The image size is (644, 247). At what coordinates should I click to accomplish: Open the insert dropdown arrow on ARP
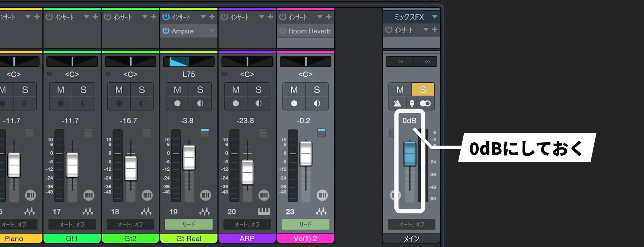click(x=262, y=17)
